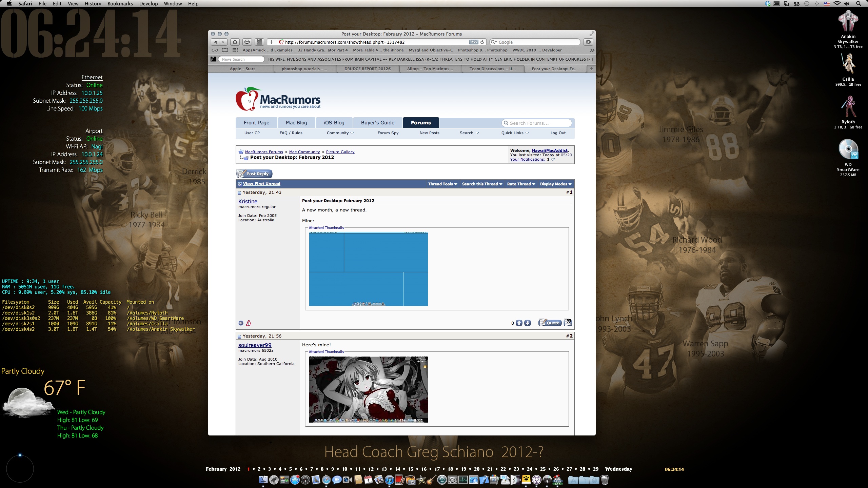Open Launchpad in the Dock

click(274, 480)
